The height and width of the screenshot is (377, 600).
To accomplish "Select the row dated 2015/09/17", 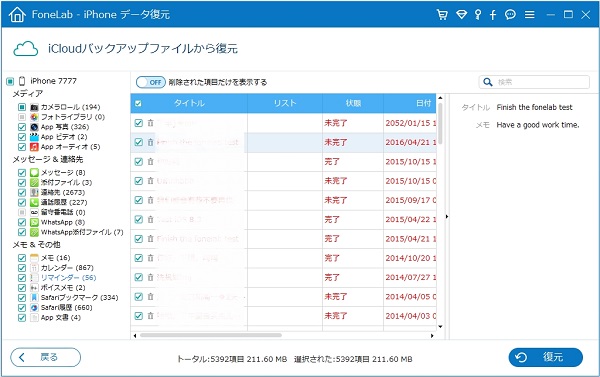I will coord(283,200).
